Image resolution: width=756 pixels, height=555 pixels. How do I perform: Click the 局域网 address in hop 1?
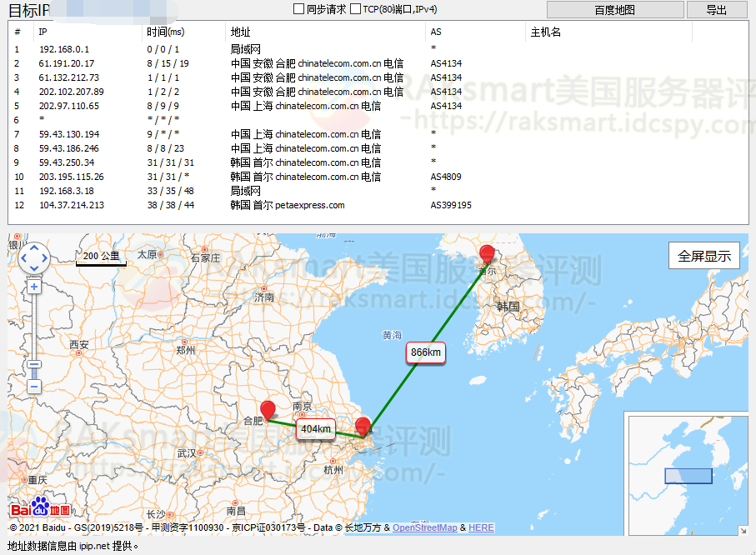click(245, 49)
